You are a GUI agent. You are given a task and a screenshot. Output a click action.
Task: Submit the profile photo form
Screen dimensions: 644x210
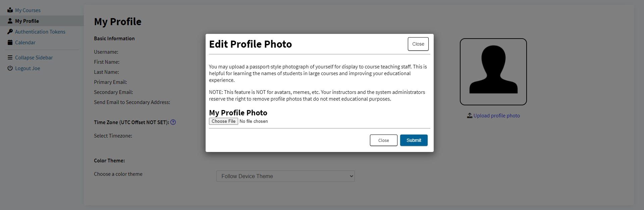[x=414, y=140]
